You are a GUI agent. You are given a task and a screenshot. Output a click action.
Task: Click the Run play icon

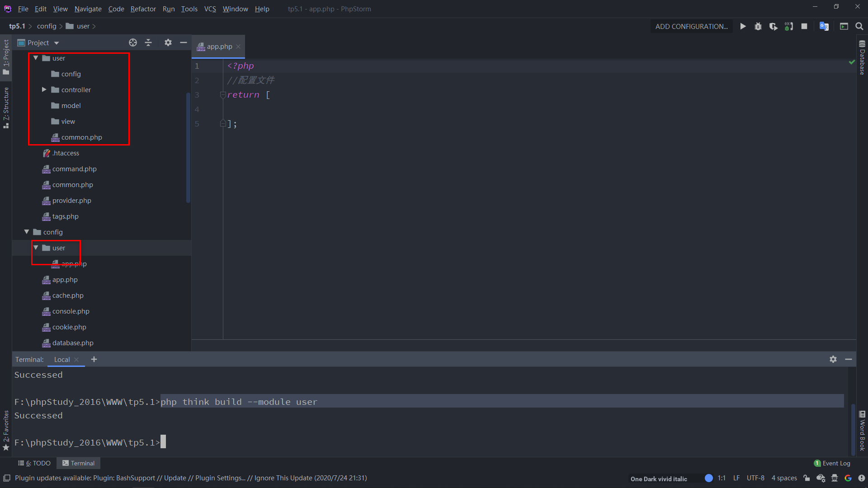pyautogui.click(x=743, y=26)
